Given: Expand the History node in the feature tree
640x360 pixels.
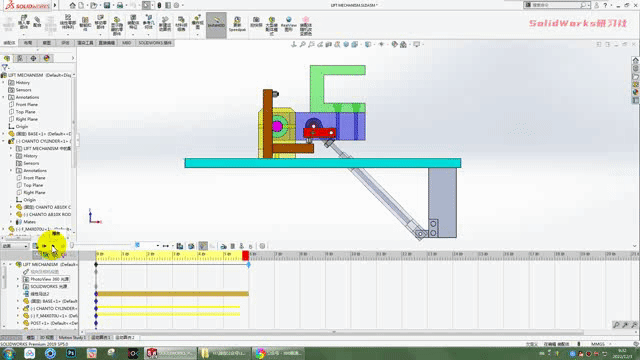Looking at the screenshot, I should click(x=4, y=82).
